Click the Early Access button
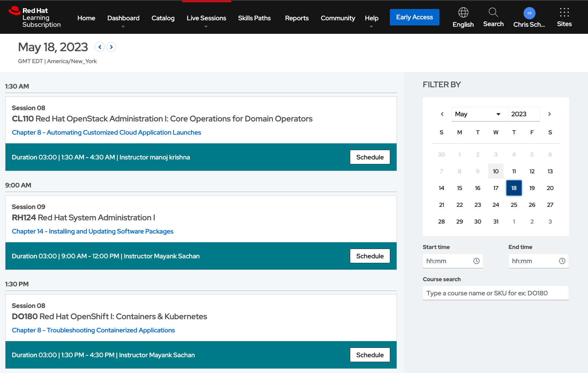This screenshot has height=373, width=588. click(x=414, y=17)
